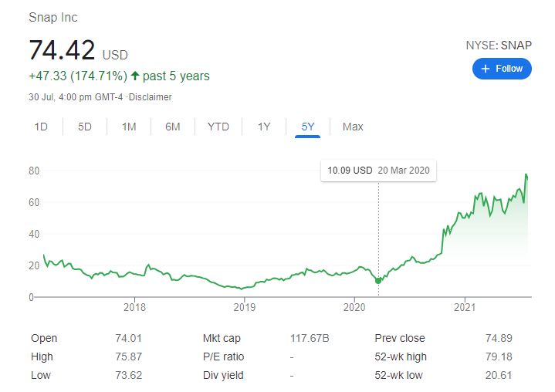Click the 30 Jul timestamp text
Viewport: 555px width, 392px height.
pyautogui.click(x=76, y=97)
